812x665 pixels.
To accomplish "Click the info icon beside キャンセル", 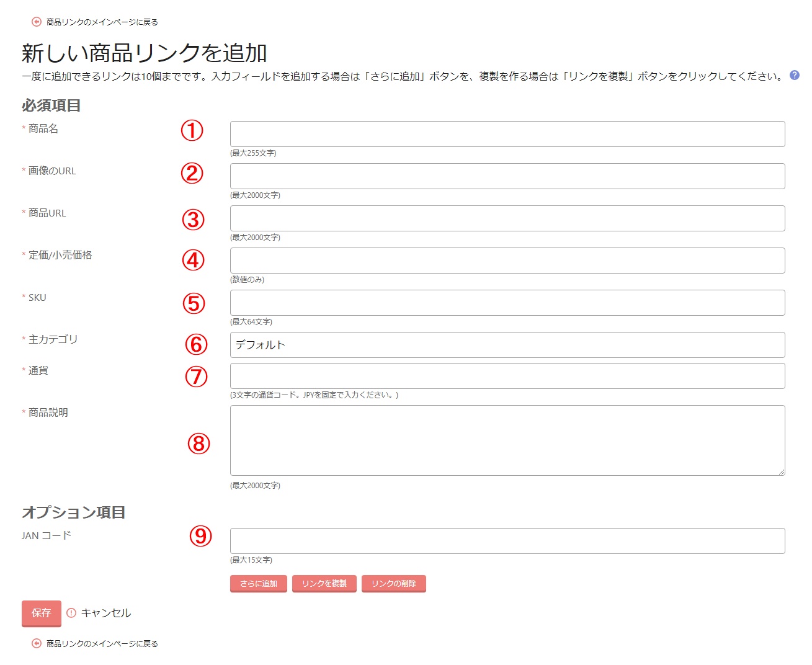I will click(x=70, y=613).
